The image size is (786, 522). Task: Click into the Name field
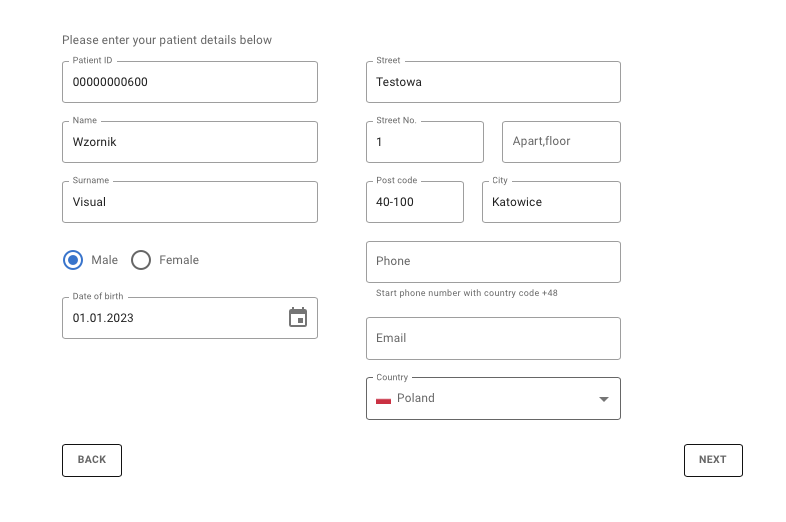click(190, 142)
